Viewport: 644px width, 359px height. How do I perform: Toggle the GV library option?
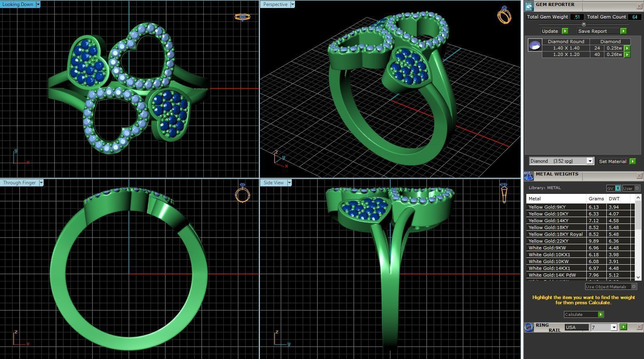[x=613, y=188]
